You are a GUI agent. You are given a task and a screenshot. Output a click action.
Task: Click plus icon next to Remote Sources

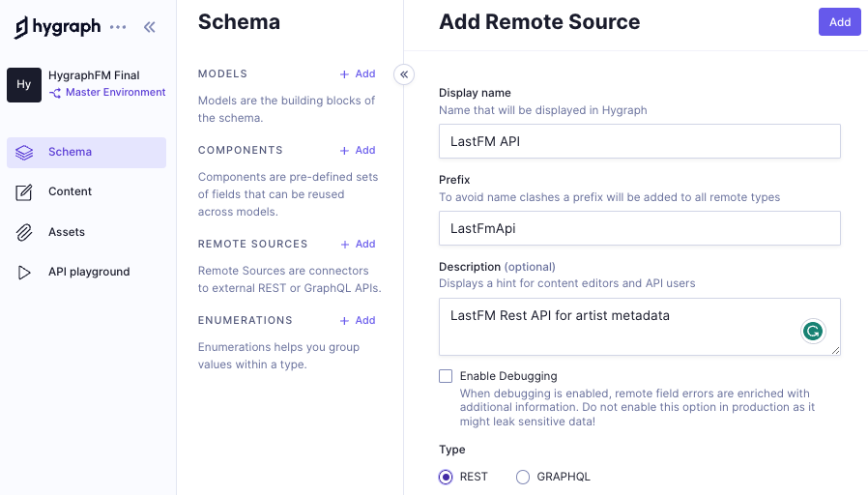[345, 245]
